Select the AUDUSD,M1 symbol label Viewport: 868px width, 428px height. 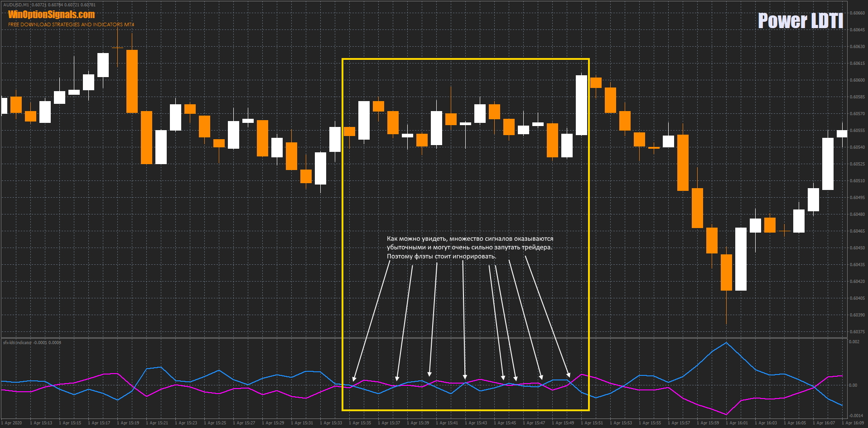click(16, 5)
